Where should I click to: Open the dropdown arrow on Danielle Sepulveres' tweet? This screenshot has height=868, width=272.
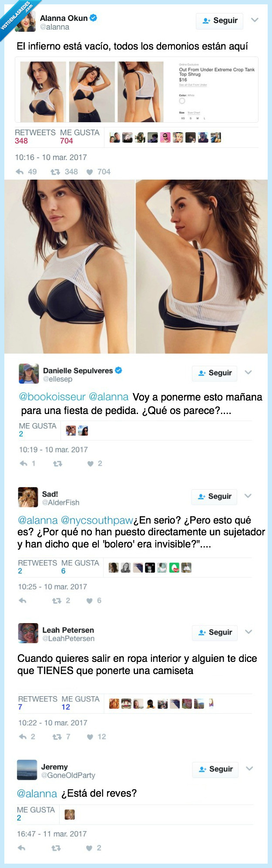[x=248, y=372]
